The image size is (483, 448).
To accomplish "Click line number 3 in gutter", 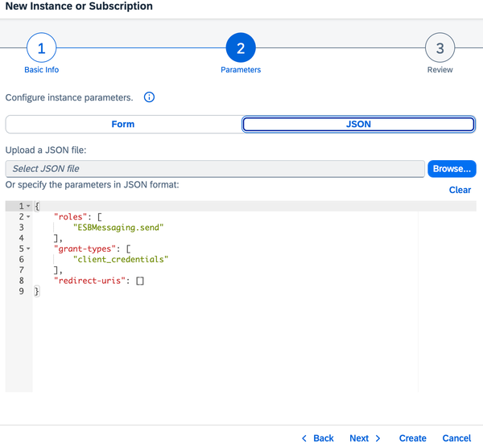I will [21, 228].
